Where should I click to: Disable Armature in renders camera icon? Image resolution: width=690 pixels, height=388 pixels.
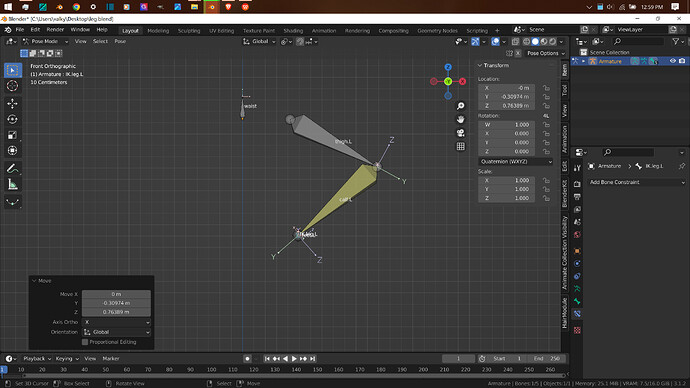pos(682,61)
